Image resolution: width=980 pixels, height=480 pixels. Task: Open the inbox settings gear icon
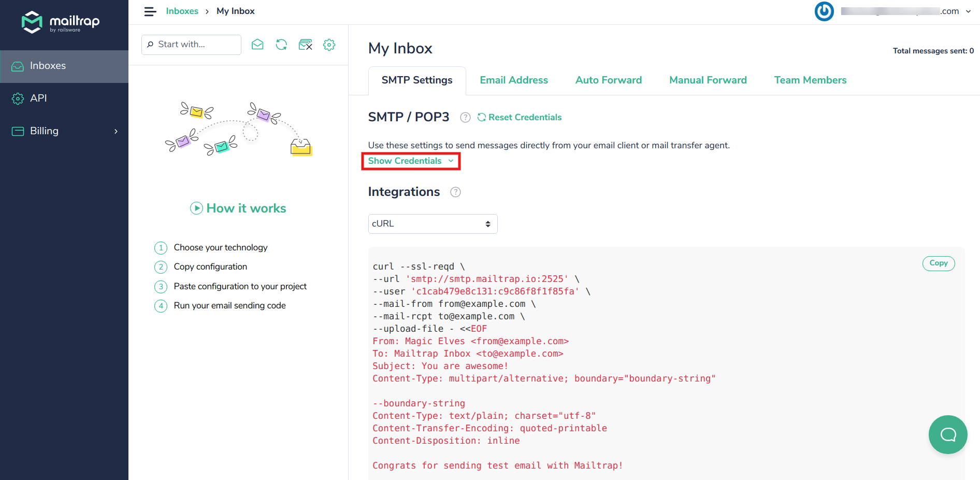[x=329, y=45]
